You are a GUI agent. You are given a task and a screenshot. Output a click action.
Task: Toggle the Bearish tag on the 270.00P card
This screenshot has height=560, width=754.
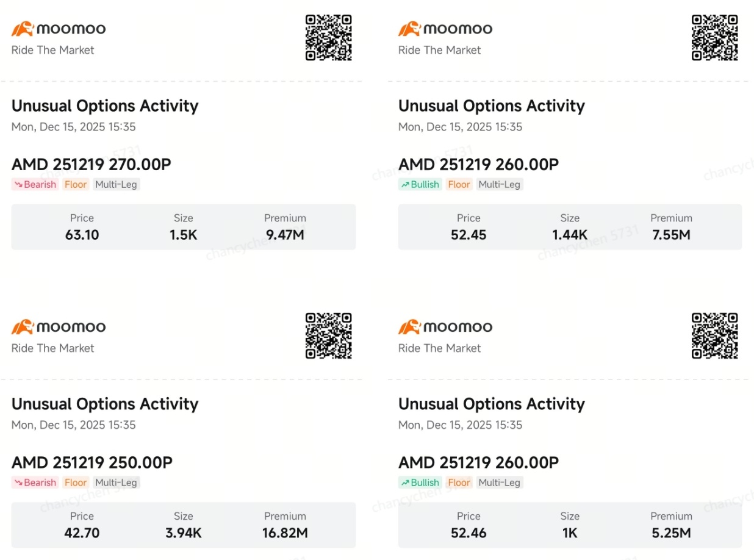tap(34, 184)
